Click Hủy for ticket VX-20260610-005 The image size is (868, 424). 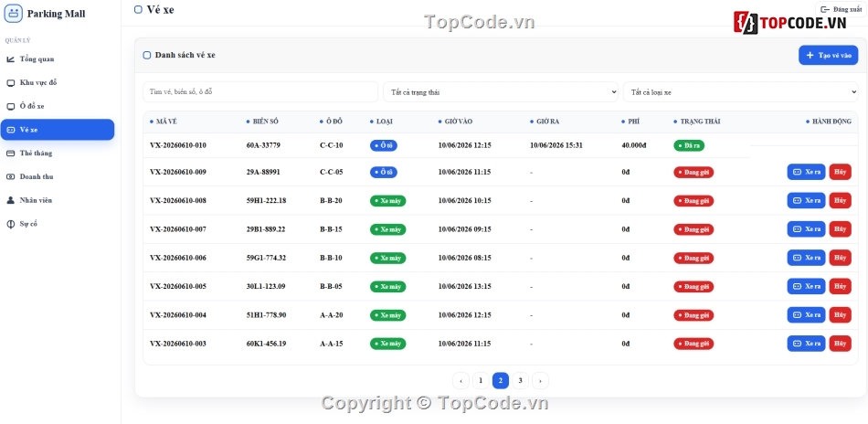[841, 287]
